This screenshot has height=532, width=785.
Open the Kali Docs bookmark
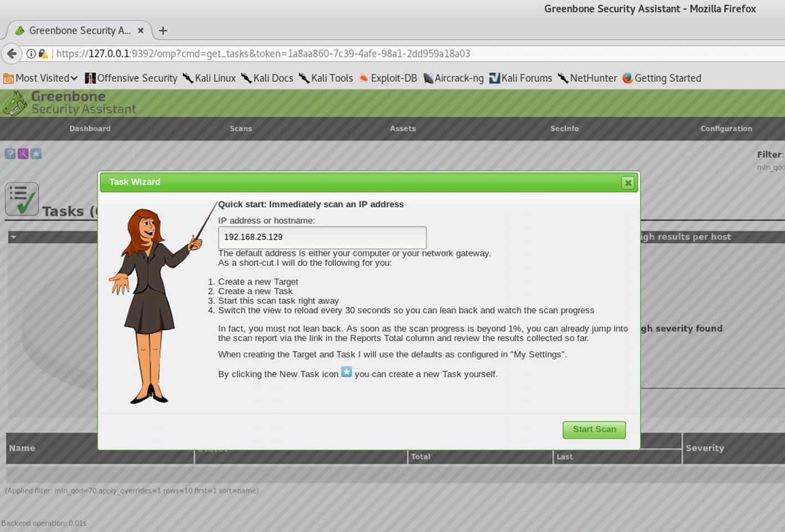(267, 78)
